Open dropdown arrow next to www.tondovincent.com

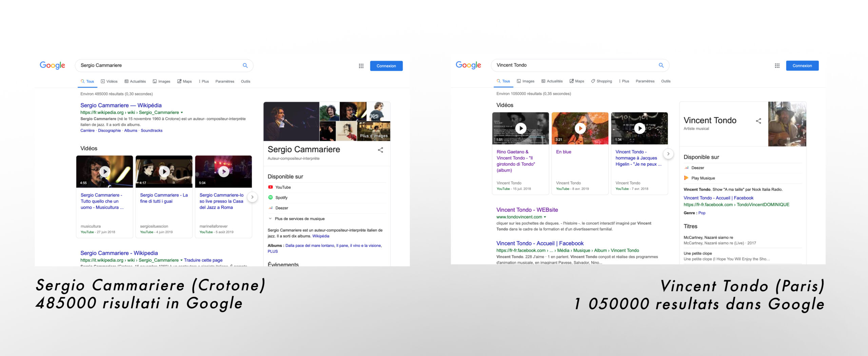click(x=545, y=217)
